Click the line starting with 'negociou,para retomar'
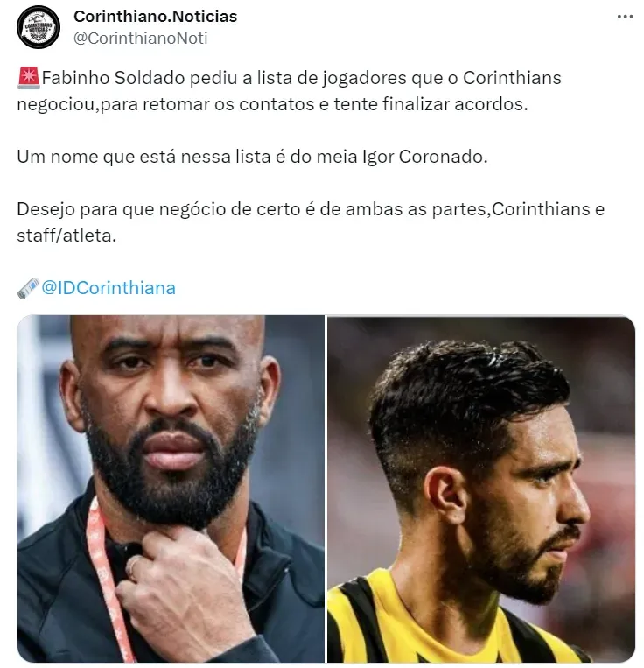Viewport: 644px width, 668px height. pos(272,104)
